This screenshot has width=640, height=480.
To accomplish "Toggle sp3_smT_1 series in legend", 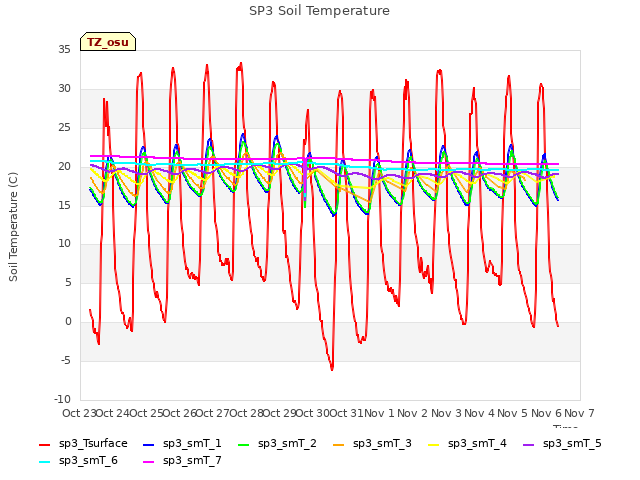I will coord(182,443).
